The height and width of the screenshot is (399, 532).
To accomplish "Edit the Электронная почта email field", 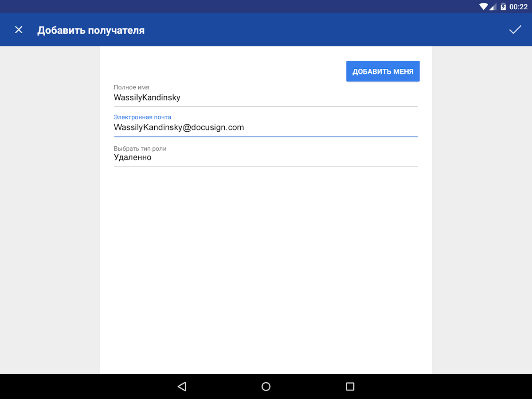I will [x=266, y=128].
